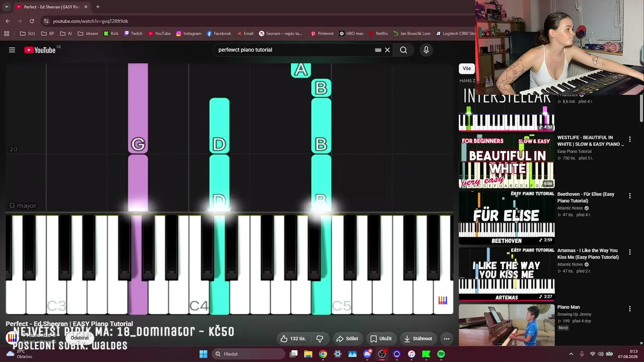This screenshot has height=362, width=644.
Task: Select the Vše filter chip
Action: (467, 68)
